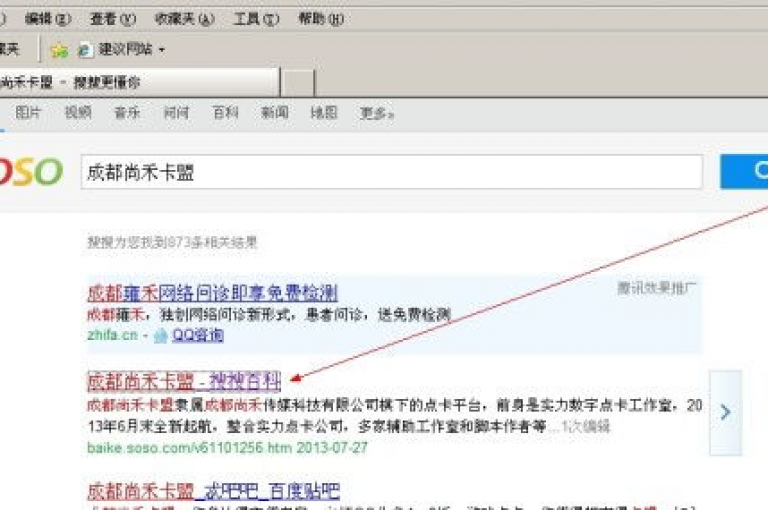The image size is (768, 510).
Task: Open the 工具 menu
Action: pyautogui.click(x=256, y=19)
